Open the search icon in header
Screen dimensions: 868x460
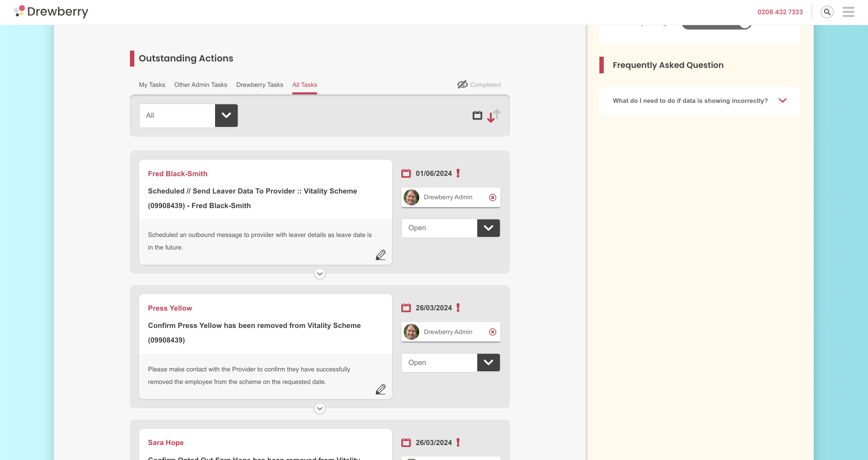coord(827,12)
